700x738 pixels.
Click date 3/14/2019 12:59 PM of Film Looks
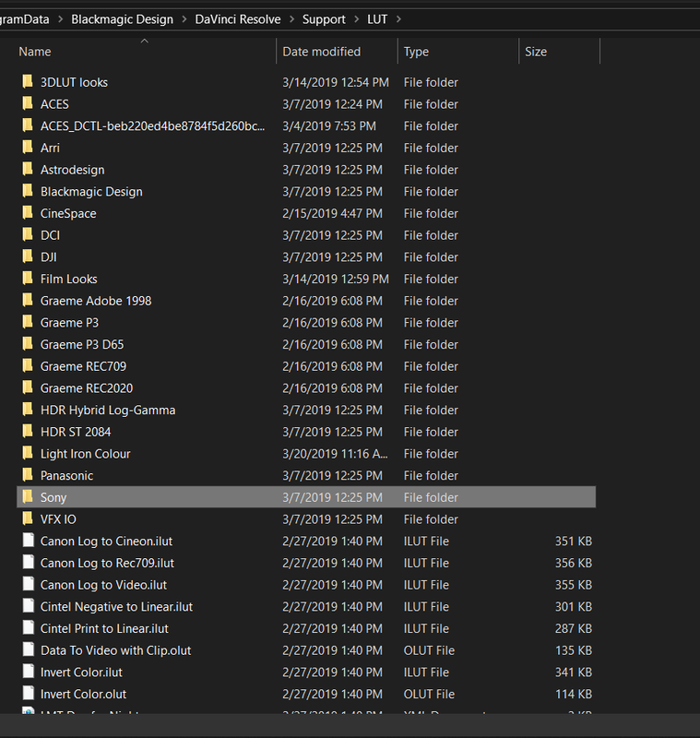pos(336,279)
